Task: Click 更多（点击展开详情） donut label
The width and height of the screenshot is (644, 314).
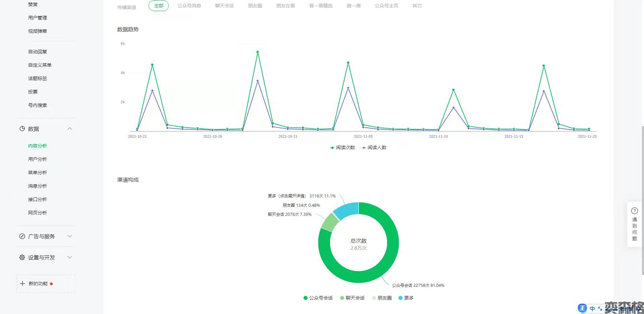Action: coord(287,196)
